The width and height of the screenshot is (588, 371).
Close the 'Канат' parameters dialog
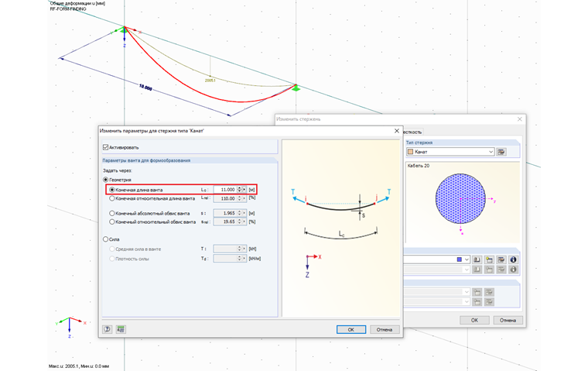pyautogui.click(x=397, y=131)
